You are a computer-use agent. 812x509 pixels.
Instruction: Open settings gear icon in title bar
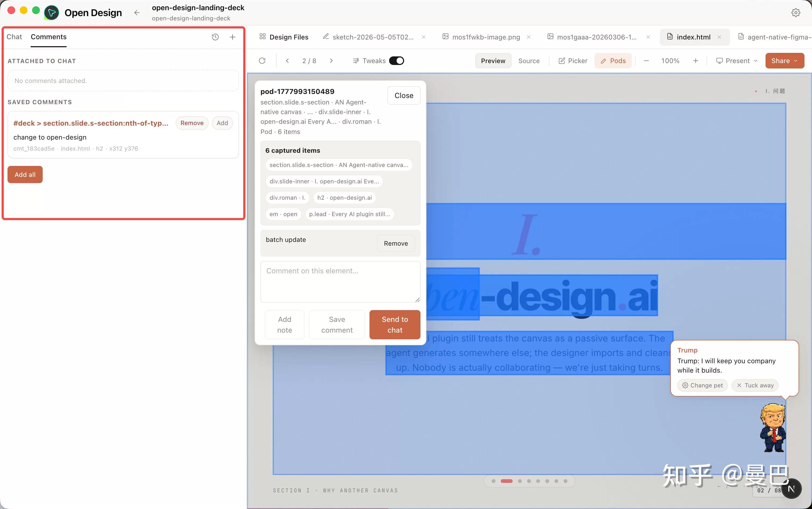pos(796,13)
